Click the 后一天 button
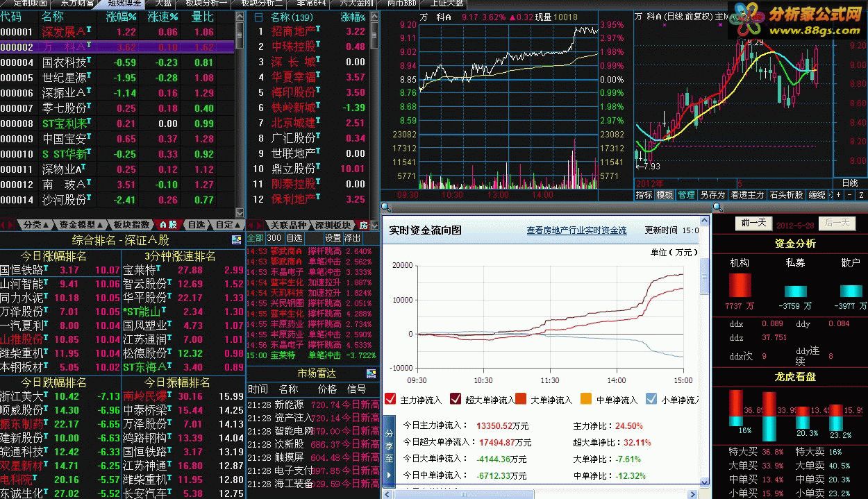 pyautogui.click(x=836, y=223)
